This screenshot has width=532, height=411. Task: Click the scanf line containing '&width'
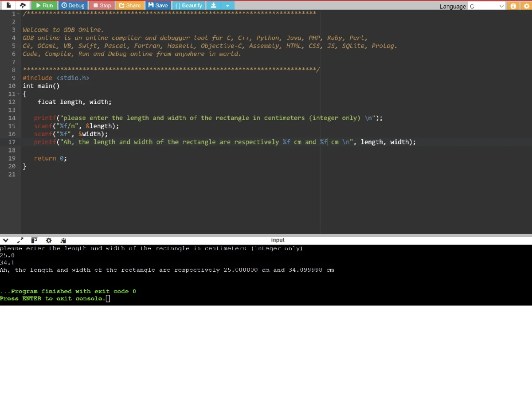point(71,134)
